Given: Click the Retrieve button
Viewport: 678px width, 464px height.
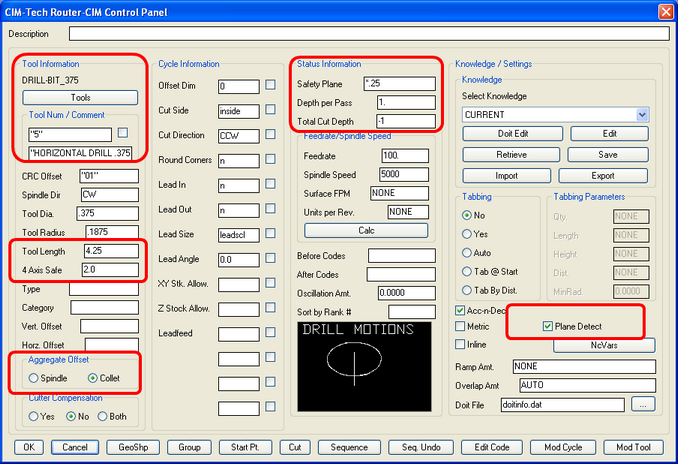Looking at the screenshot, I should pyautogui.click(x=511, y=154).
